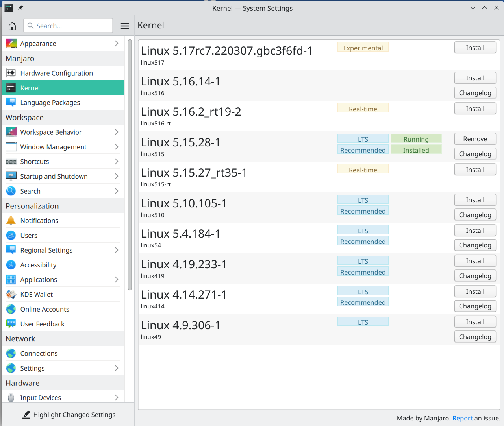Click the Hardware Configuration icon
Screen dimensions: 504x426
[11, 73]
